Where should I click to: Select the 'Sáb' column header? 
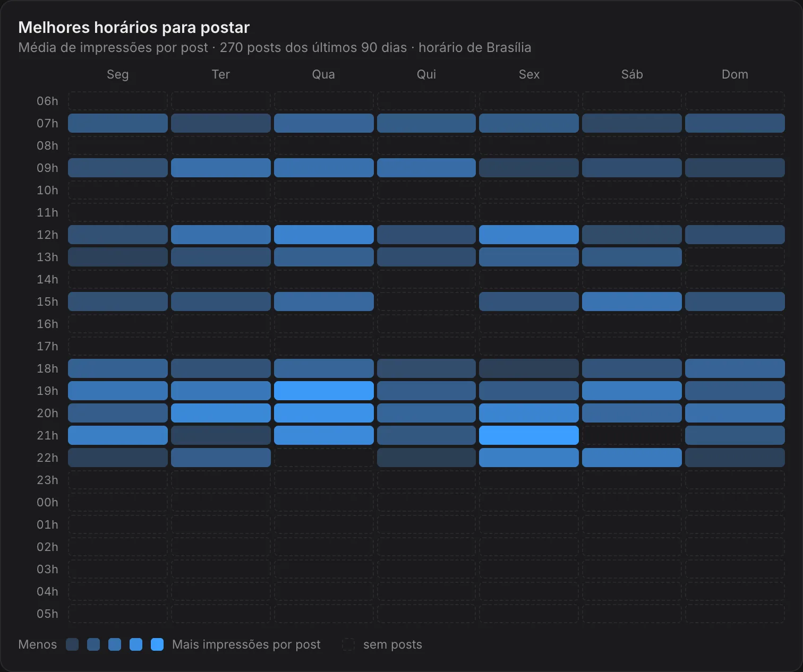(632, 74)
